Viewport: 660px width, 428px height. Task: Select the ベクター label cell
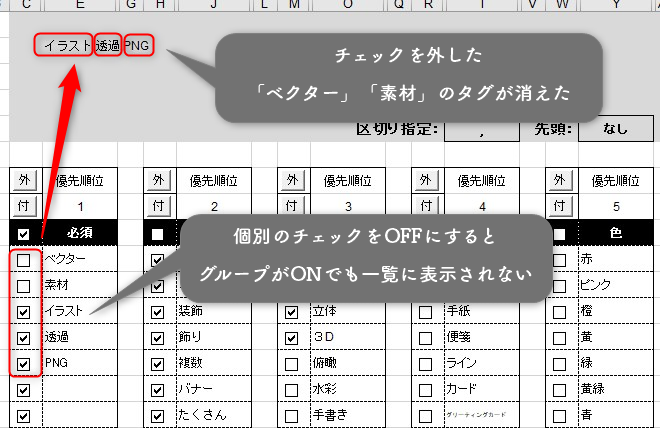pyautogui.click(x=80, y=259)
